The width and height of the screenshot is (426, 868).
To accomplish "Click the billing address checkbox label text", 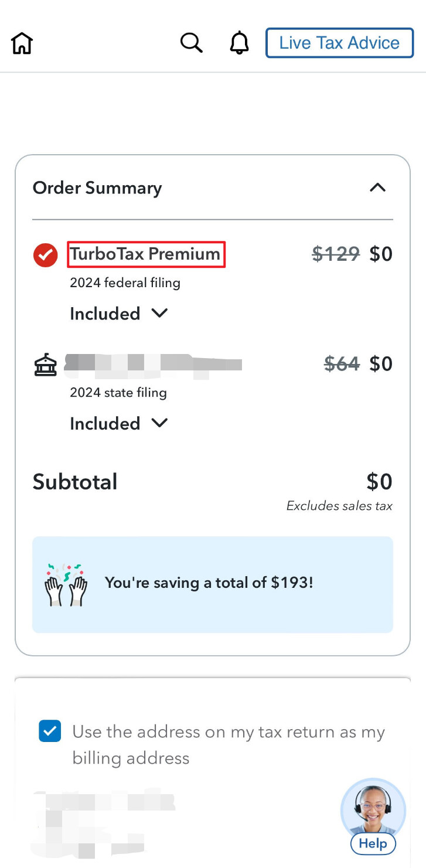I will [x=229, y=745].
